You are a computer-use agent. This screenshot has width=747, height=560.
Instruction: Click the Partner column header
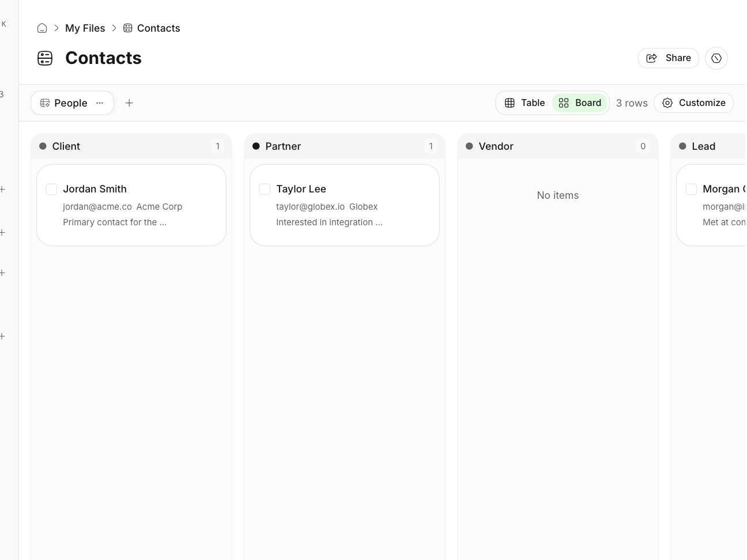tap(345, 146)
